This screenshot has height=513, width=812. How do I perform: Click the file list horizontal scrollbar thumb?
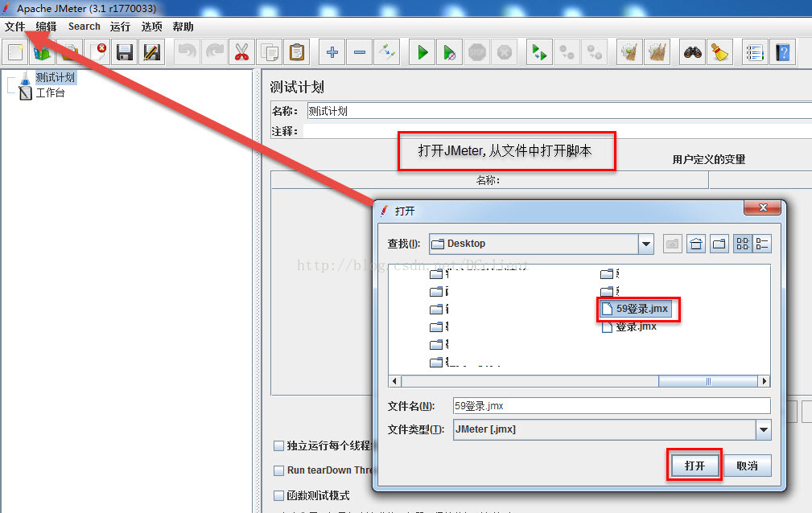click(708, 381)
